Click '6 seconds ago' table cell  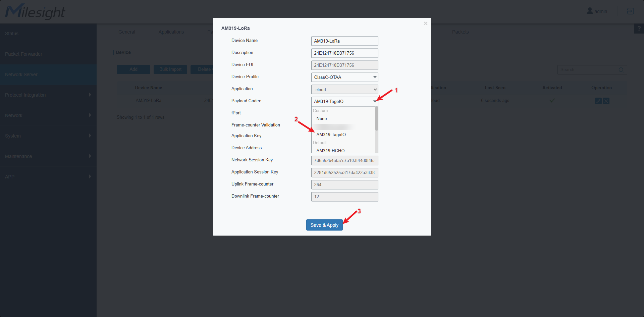click(495, 100)
